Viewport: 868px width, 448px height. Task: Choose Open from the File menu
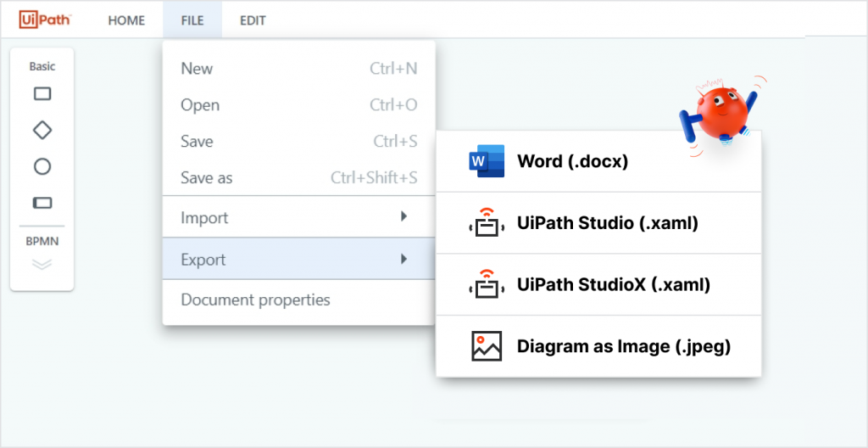click(x=299, y=105)
